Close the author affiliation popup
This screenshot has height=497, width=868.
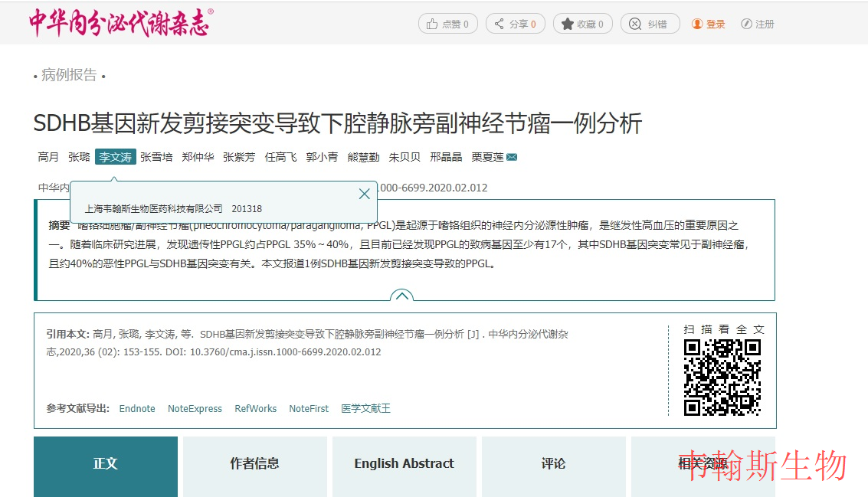point(365,194)
